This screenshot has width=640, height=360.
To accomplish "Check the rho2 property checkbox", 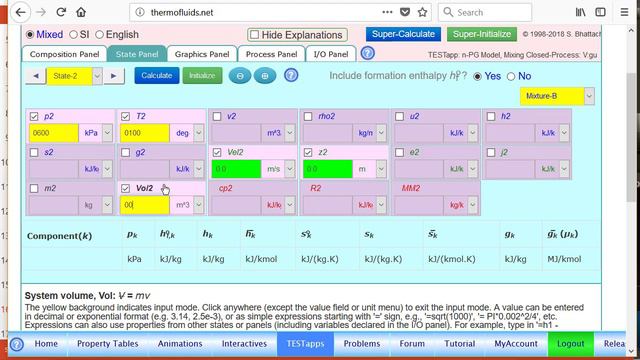I will (x=308, y=117).
